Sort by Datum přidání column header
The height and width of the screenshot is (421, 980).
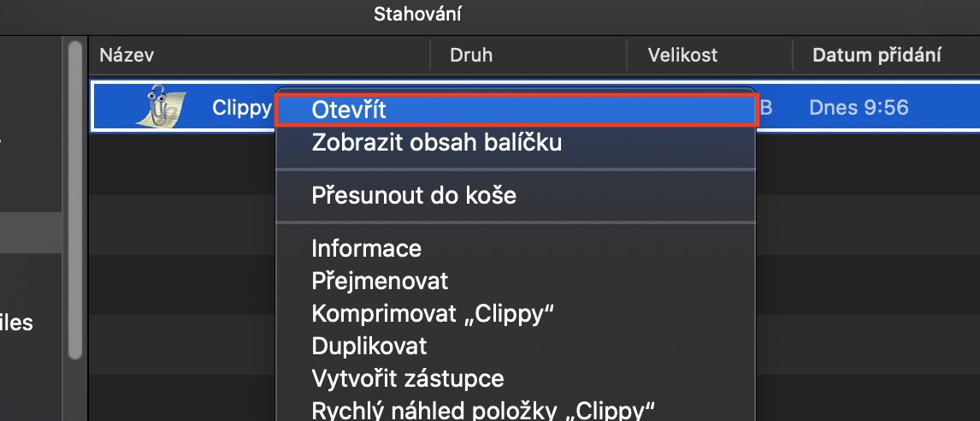coord(877,56)
